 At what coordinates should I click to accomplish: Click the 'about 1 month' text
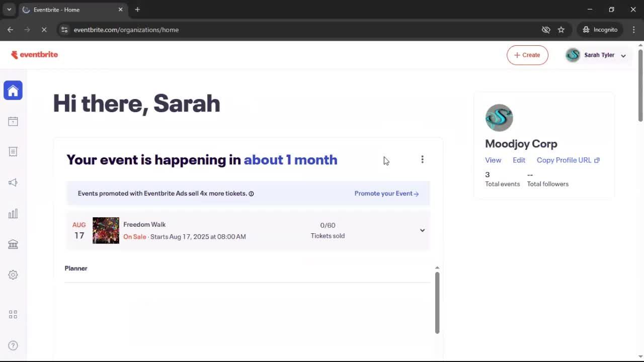coord(290,160)
